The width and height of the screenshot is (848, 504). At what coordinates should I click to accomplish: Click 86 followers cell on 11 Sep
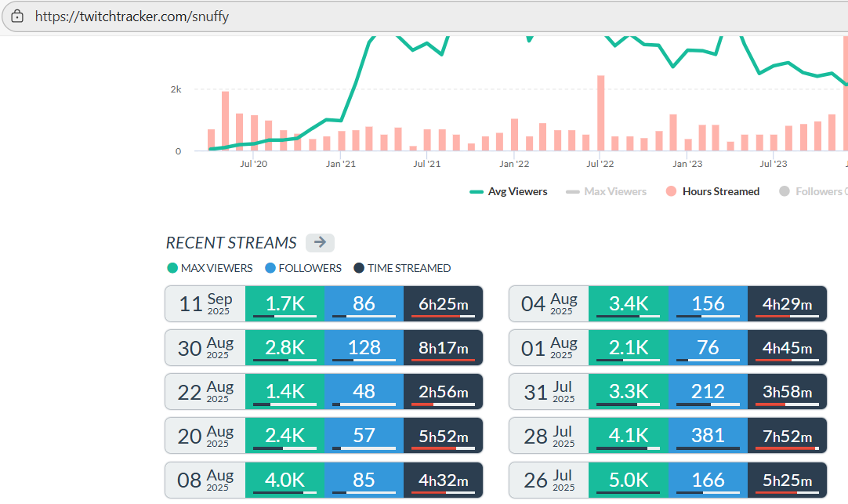click(x=364, y=304)
